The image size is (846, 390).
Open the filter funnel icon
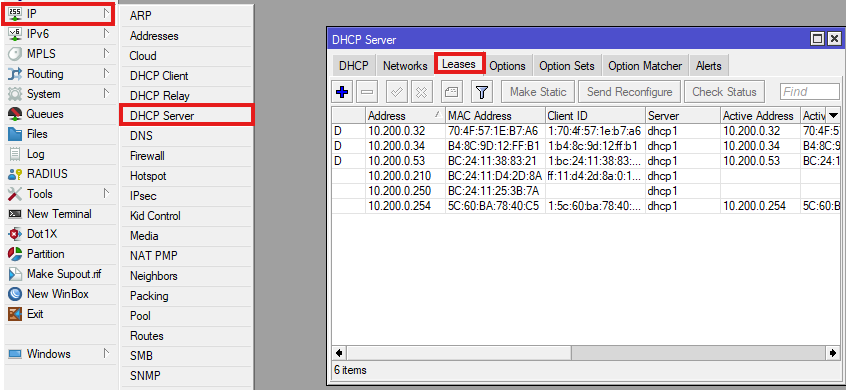click(x=482, y=92)
